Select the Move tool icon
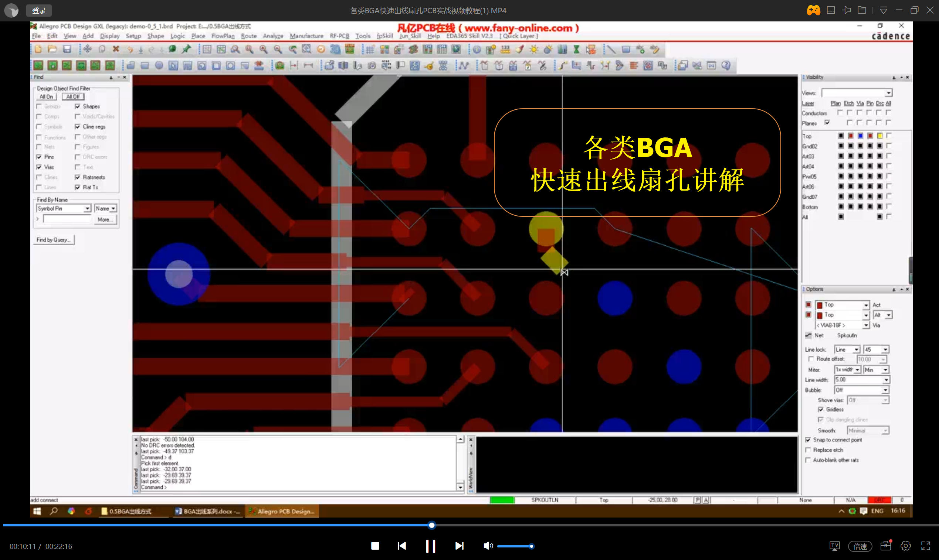This screenshot has height=560, width=939. (x=88, y=49)
